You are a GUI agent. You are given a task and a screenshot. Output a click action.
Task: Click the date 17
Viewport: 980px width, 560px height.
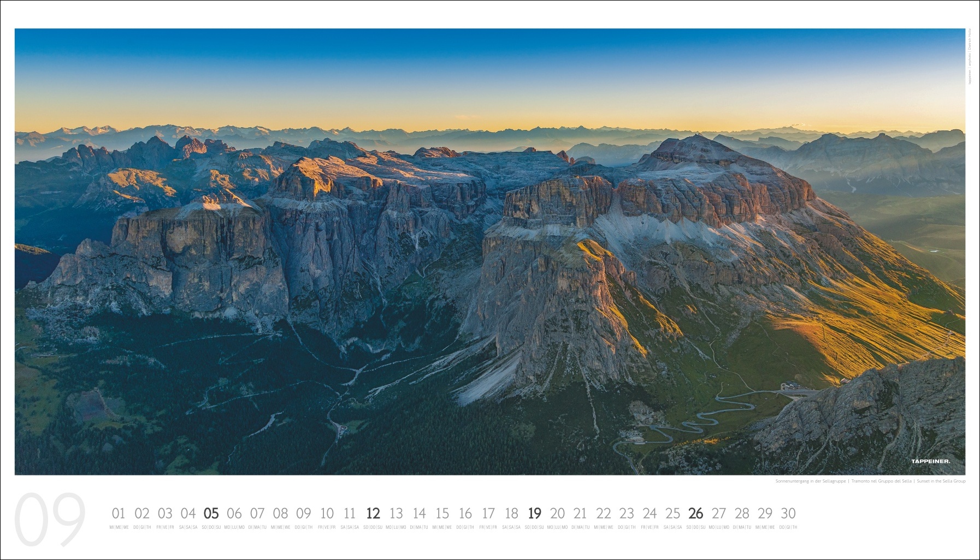click(x=488, y=514)
